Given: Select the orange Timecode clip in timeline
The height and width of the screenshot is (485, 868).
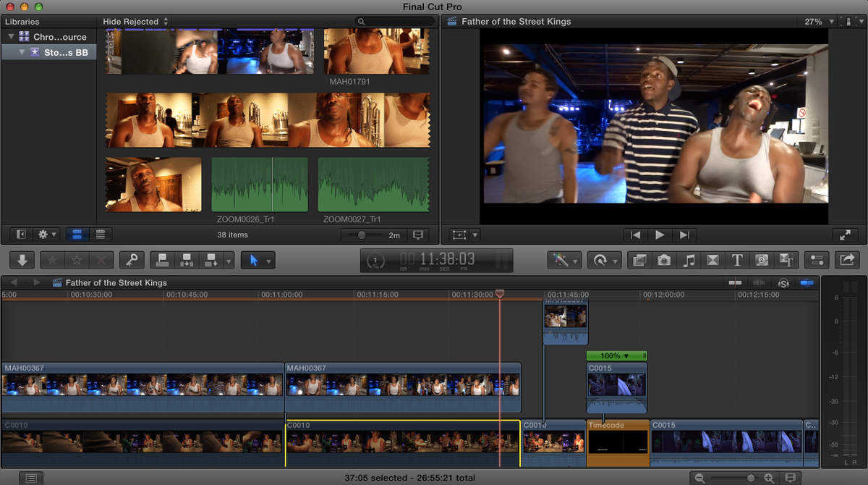Looking at the screenshot, I should 618,443.
